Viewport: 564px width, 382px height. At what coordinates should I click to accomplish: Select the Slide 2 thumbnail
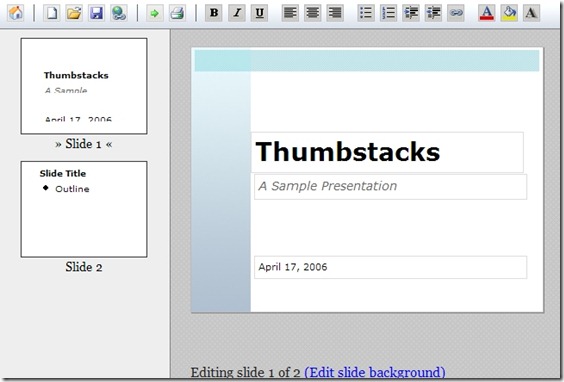[84, 209]
